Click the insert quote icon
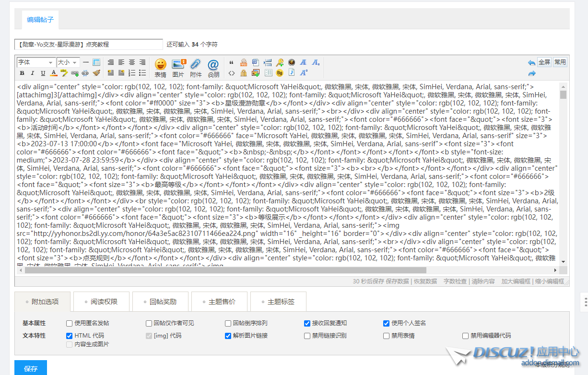This screenshot has width=588, height=375. point(232,62)
